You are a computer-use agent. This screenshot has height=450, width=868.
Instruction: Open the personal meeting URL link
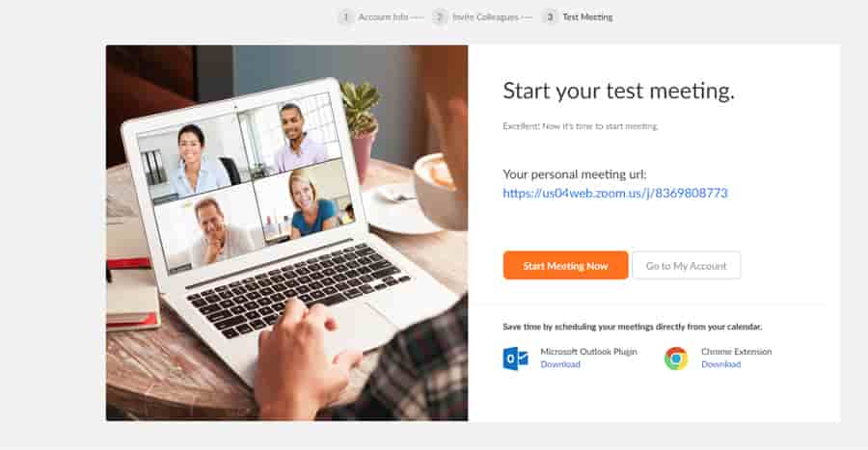(615, 193)
